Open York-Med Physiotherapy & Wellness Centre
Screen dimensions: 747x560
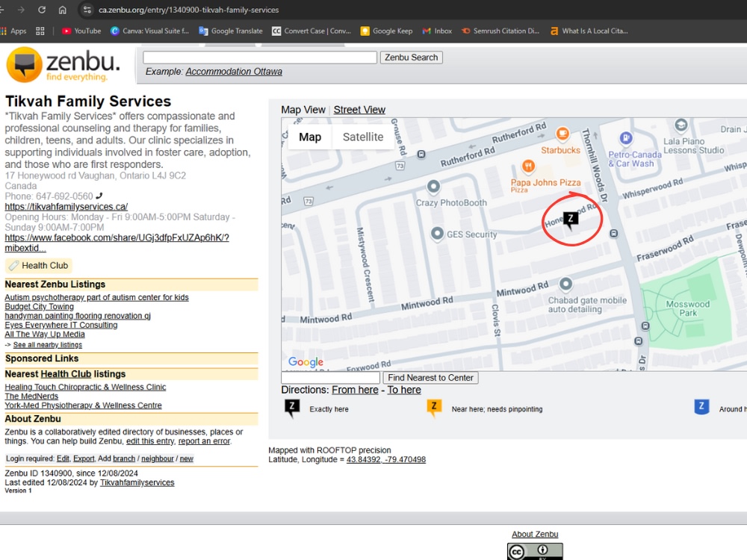tap(84, 405)
